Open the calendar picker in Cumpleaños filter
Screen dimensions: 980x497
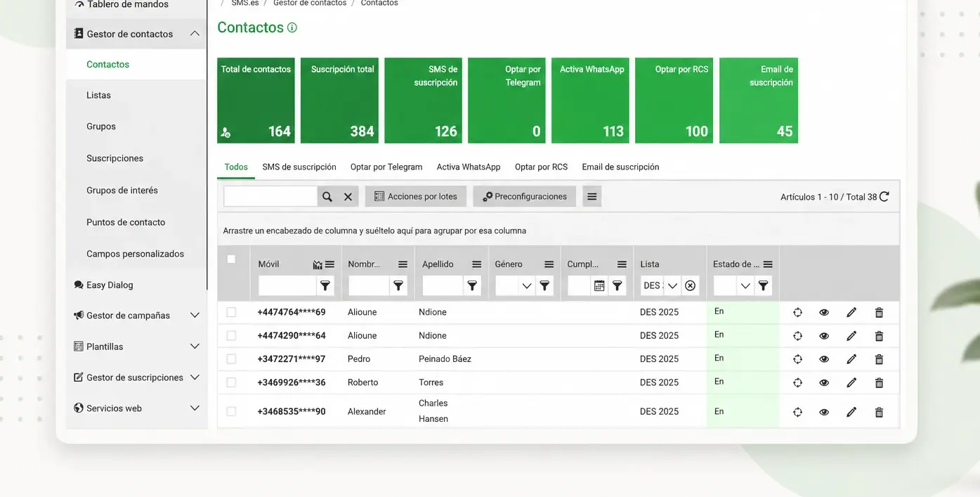pyautogui.click(x=599, y=285)
